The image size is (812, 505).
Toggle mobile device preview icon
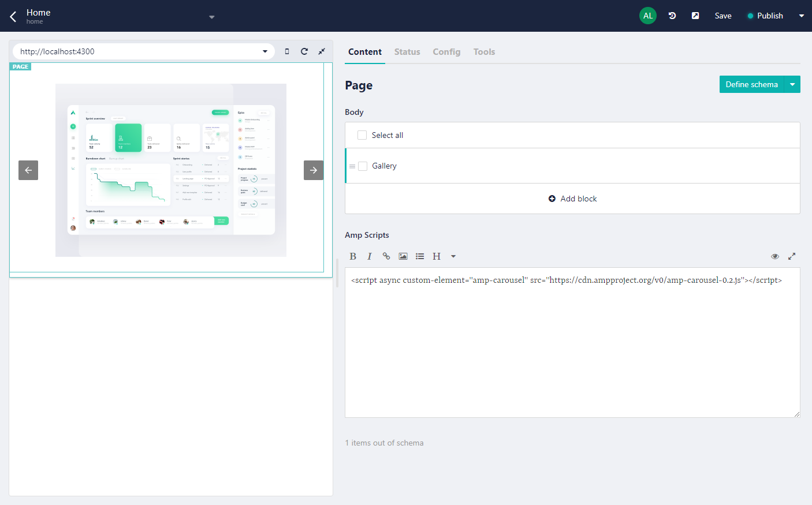287,51
